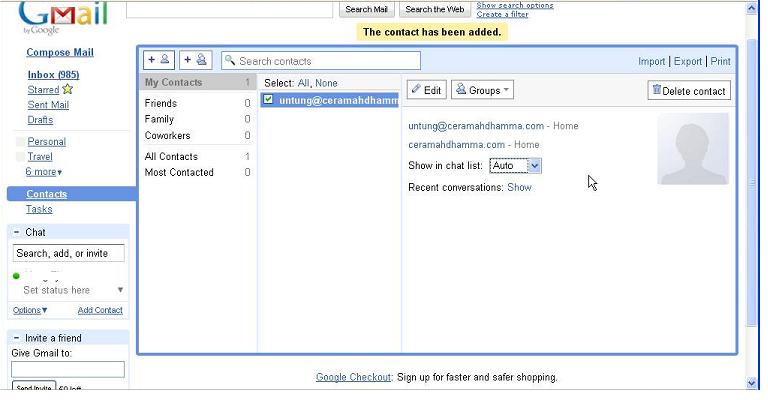The width and height of the screenshot is (768, 400).
Task: Collapse the Chat panel with minus icon
Action: 17,232
